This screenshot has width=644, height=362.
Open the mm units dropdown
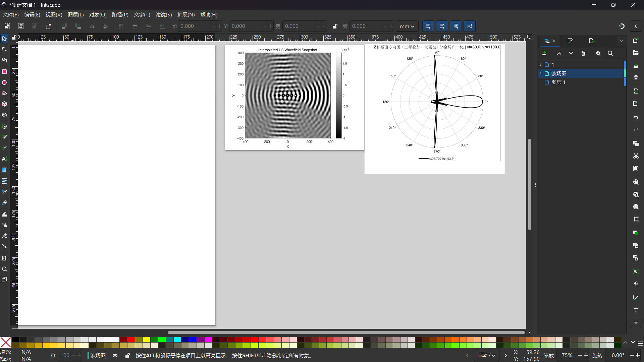tap(407, 26)
